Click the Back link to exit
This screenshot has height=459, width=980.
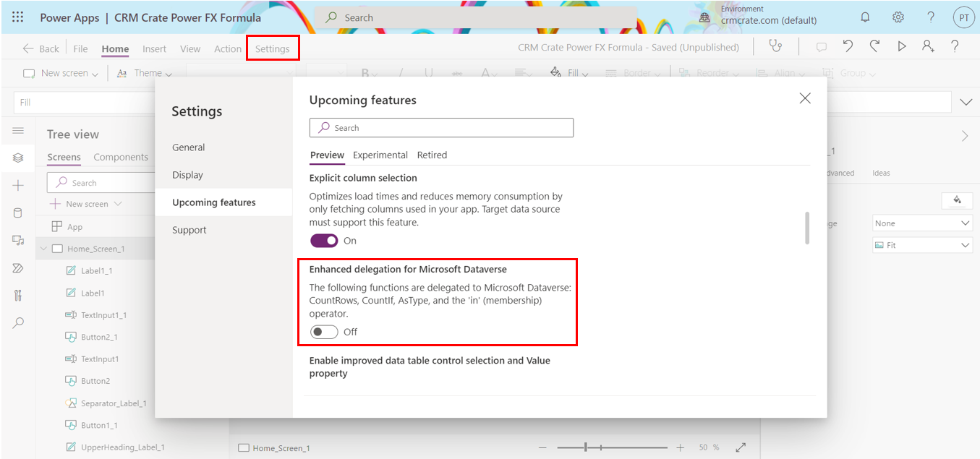[41, 48]
